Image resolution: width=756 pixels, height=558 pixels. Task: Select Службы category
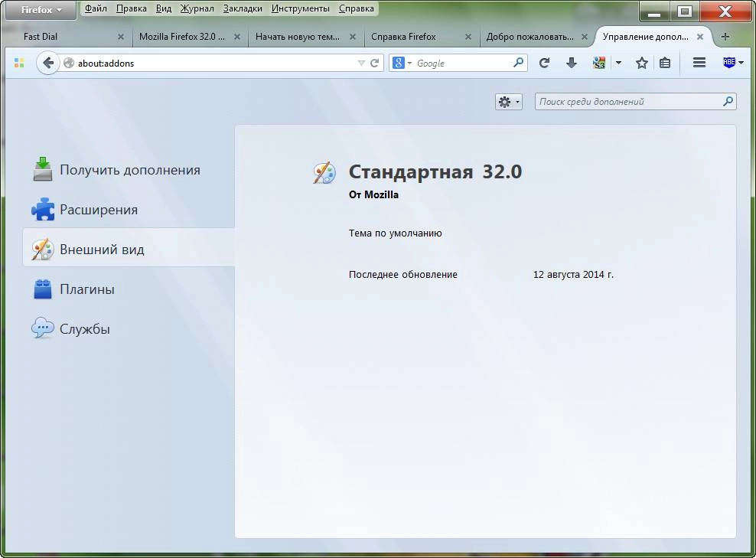point(129,328)
